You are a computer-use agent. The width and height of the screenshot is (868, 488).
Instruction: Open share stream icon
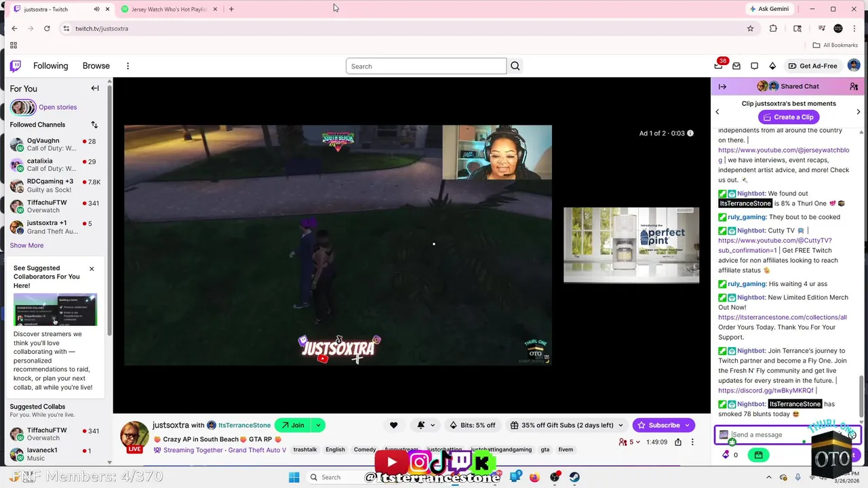tap(678, 442)
